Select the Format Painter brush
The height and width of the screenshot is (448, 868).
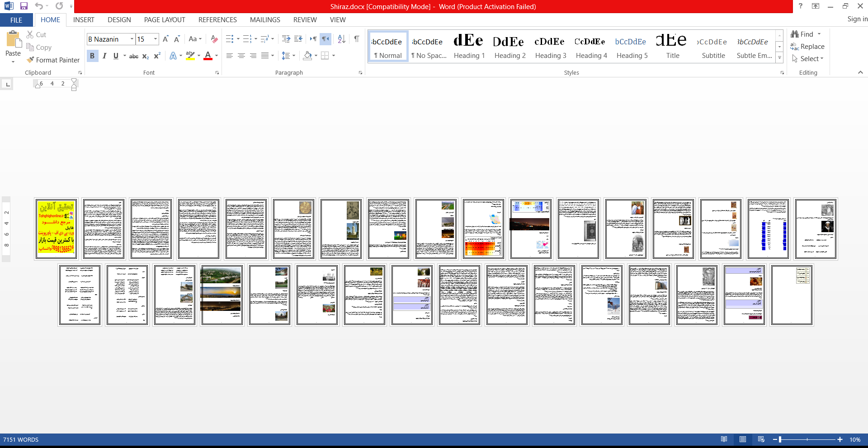click(53, 60)
